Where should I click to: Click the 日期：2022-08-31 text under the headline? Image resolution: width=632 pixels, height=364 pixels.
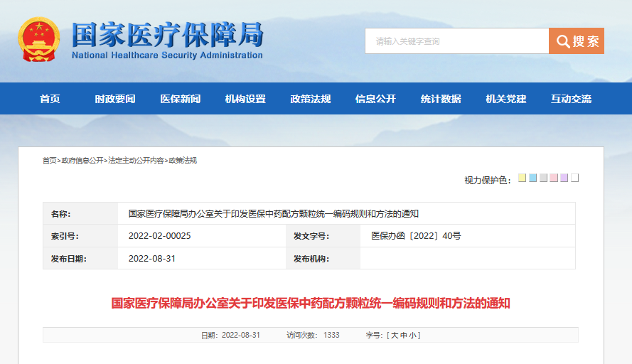[x=230, y=336]
